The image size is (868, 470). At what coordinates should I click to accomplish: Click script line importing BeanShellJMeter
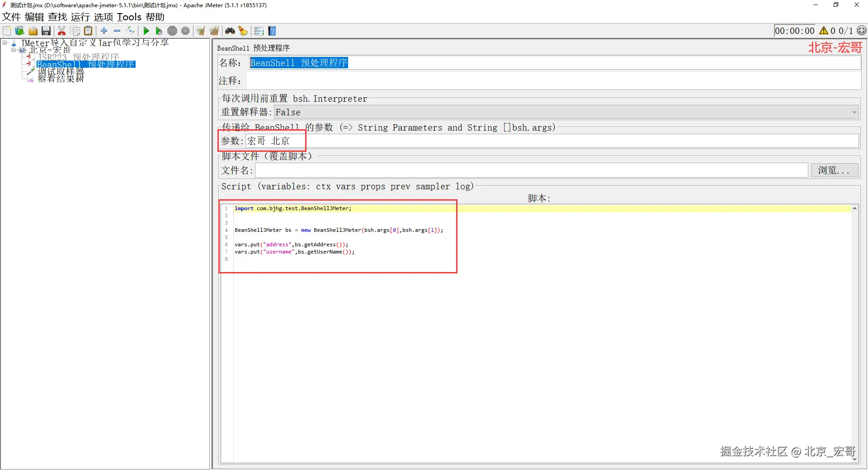coord(293,208)
